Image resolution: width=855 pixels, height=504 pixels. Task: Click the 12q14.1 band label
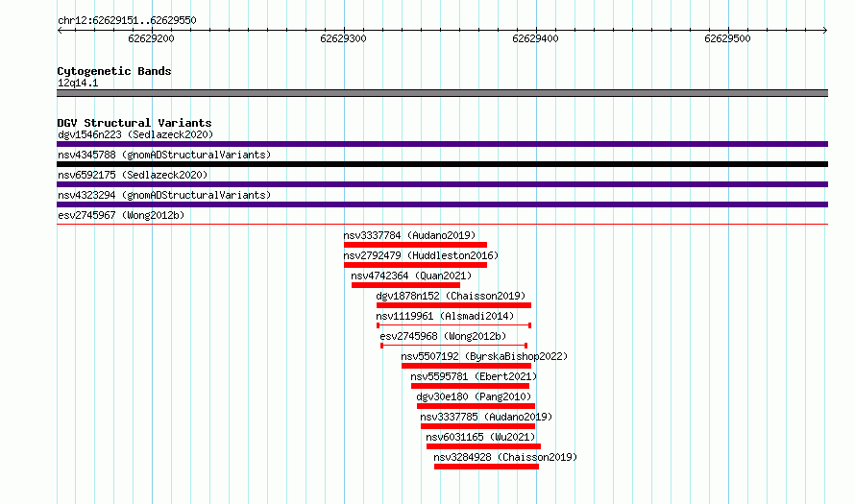78,83
